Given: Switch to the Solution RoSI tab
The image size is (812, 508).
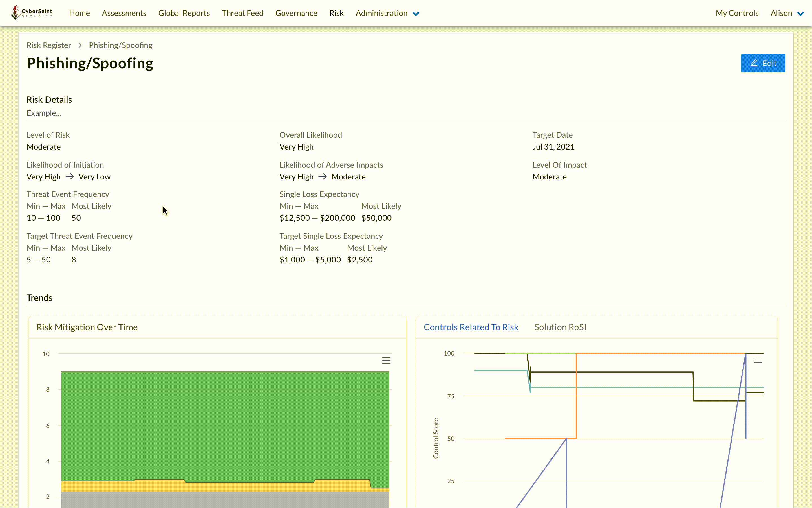Looking at the screenshot, I should pos(560,327).
